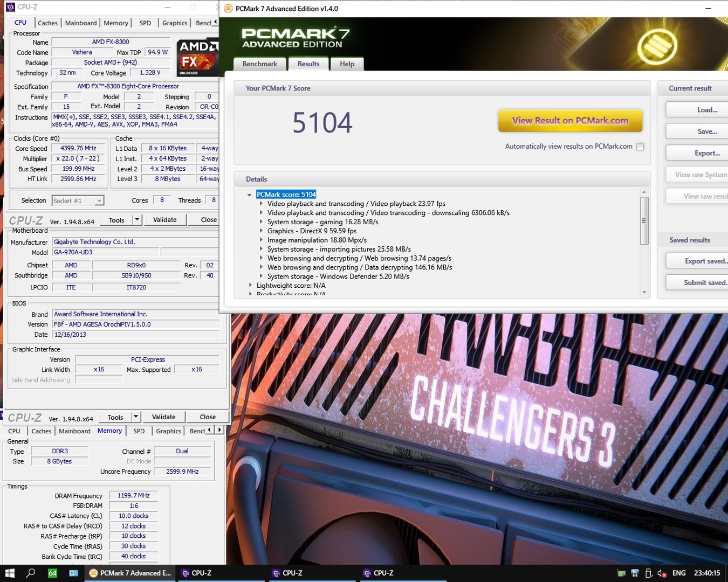
Task: Click the taskbar icon left of PCMark 7 task
Action: point(73,573)
